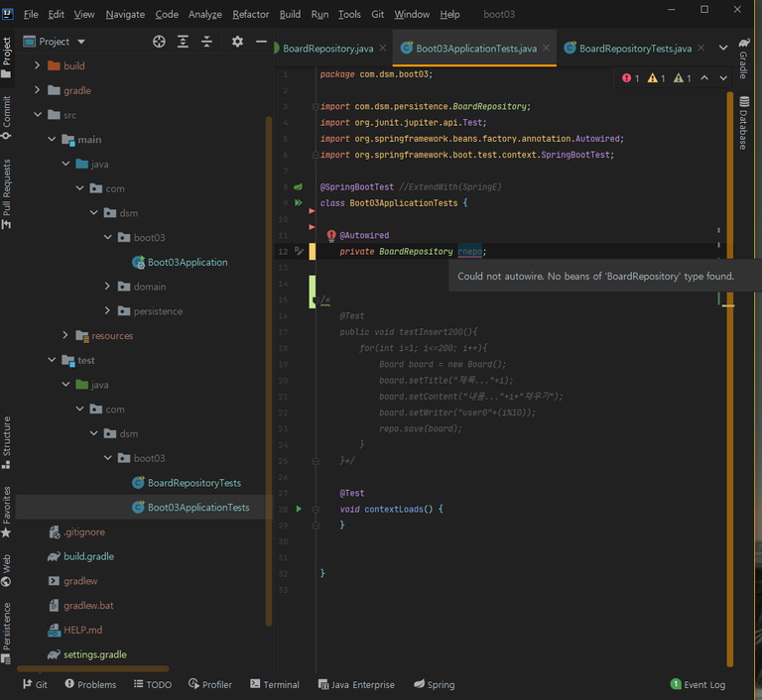The width and height of the screenshot is (762, 700).
Task: Click the Project panel horizontal scrollbar
Action: point(93,669)
